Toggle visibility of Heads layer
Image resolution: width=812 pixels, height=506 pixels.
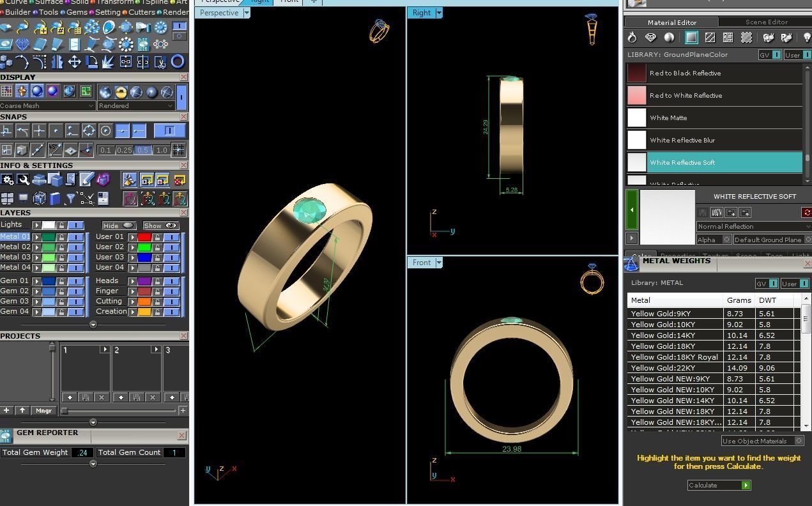click(171, 281)
